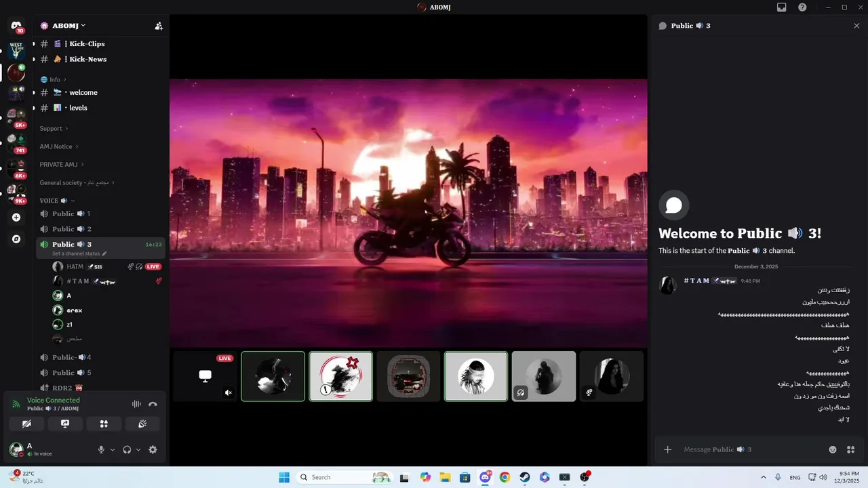This screenshot has height=488, width=868.
Task: Open Google Chrome from taskbar
Action: tap(505, 477)
